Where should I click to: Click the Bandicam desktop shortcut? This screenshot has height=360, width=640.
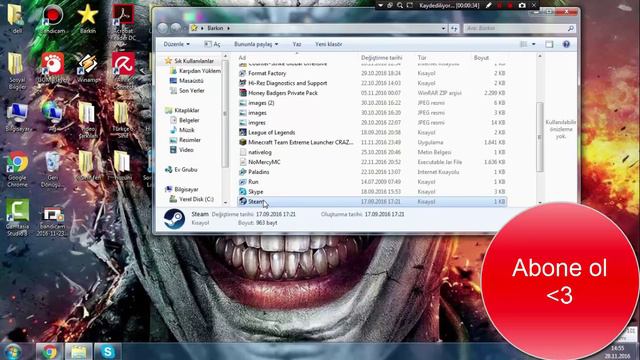pos(52,20)
